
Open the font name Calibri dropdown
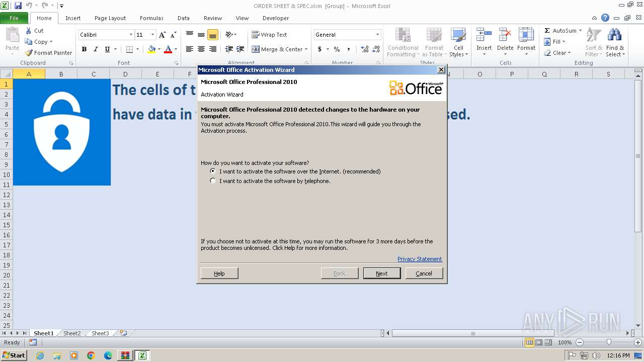point(131,35)
